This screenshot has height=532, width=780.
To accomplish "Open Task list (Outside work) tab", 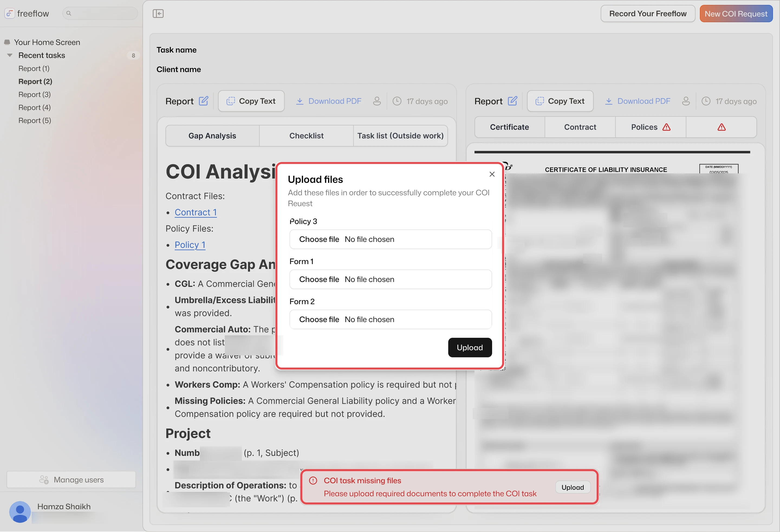I will tap(400, 136).
